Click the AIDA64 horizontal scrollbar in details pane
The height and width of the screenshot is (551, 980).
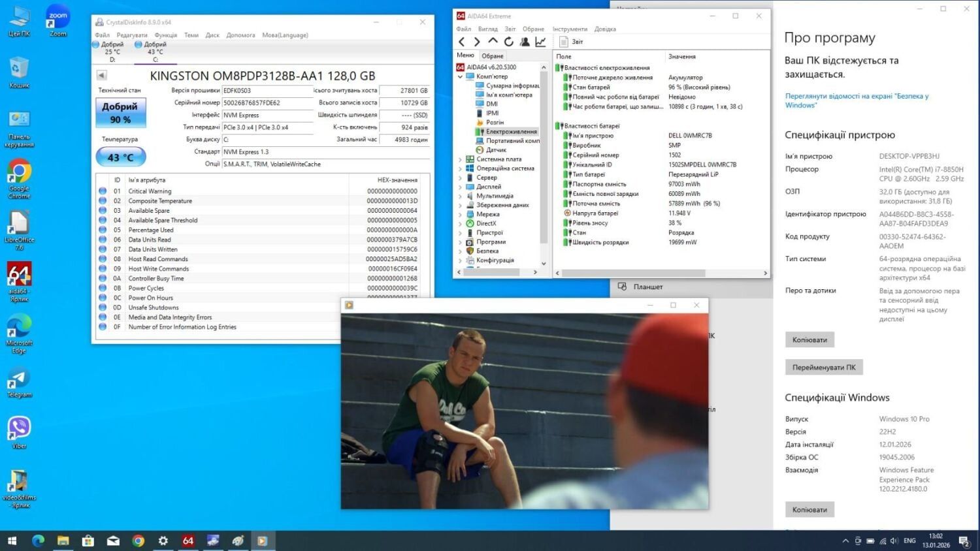pyautogui.click(x=632, y=273)
